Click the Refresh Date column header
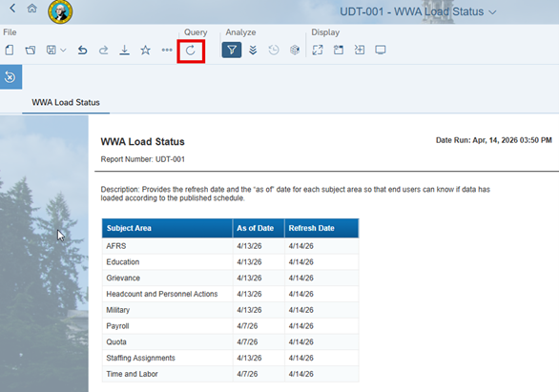 point(321,228)
